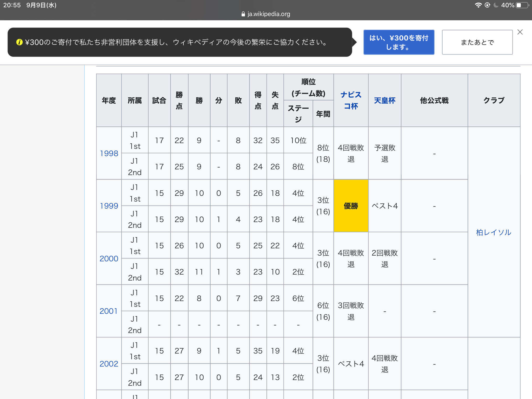Image resolution: width=532 pixels, height=399 pixels.
Task: Tap the battery indicator icon
Action: (x=522, y=5)
